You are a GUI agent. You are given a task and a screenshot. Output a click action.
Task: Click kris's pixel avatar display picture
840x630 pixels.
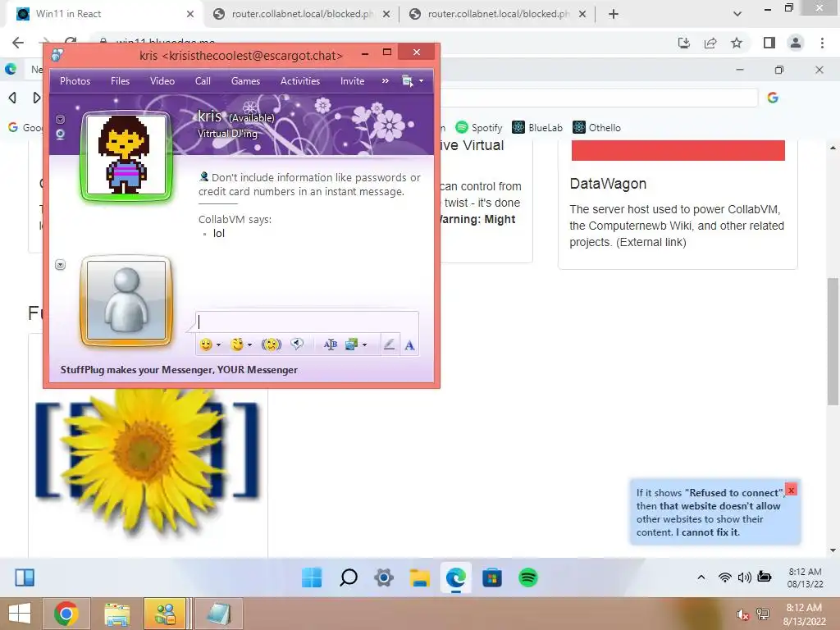point(126,155)
